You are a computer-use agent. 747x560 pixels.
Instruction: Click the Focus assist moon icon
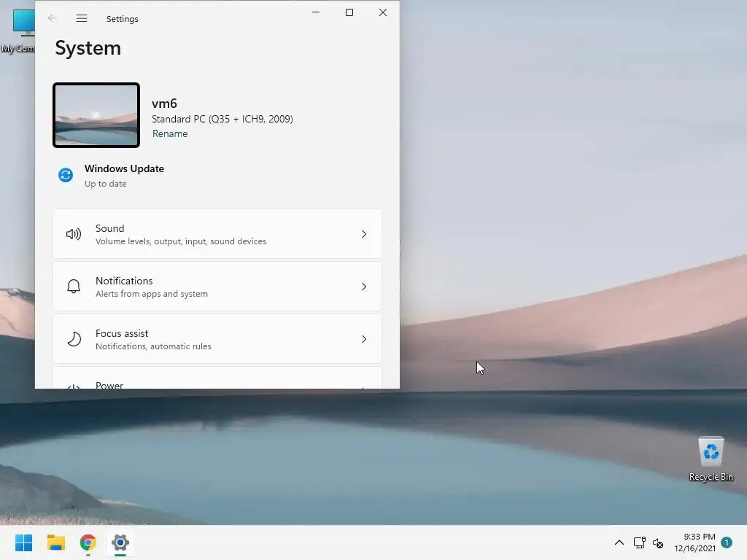(74, 339)
